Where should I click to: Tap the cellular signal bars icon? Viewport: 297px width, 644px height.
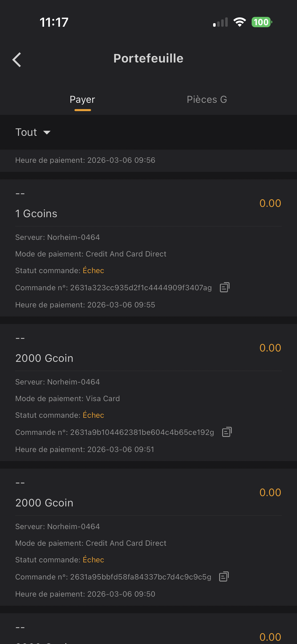pyautogui.click(x=220, y=22)
